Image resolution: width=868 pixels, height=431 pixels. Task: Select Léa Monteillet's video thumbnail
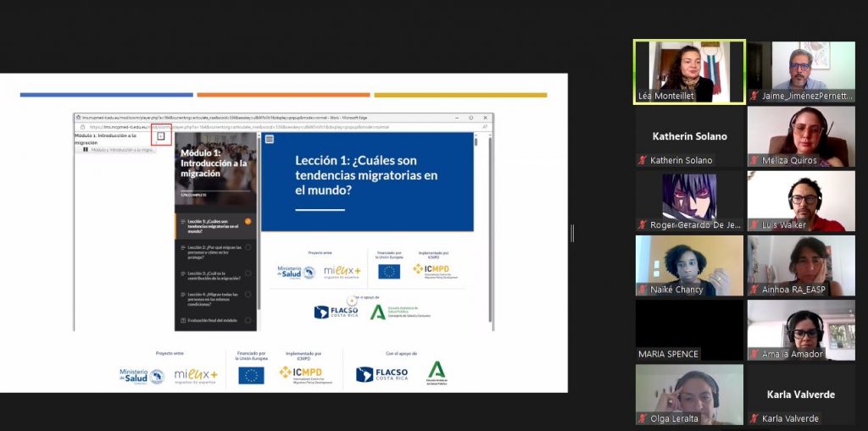point(689,72)
